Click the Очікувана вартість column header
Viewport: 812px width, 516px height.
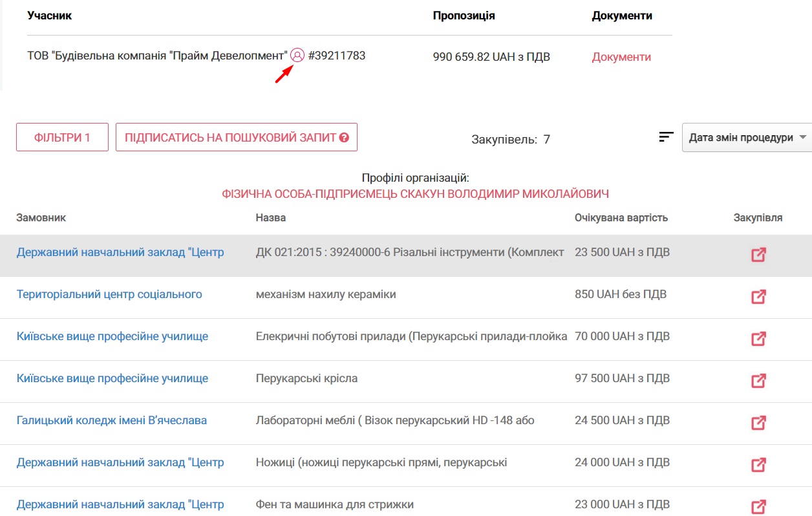[621, 218]
